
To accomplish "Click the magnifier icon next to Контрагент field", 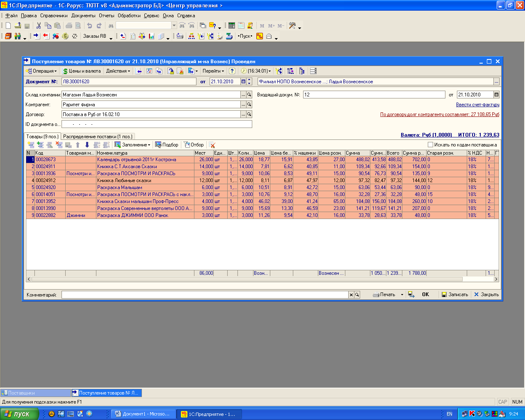I will point(249,105).
